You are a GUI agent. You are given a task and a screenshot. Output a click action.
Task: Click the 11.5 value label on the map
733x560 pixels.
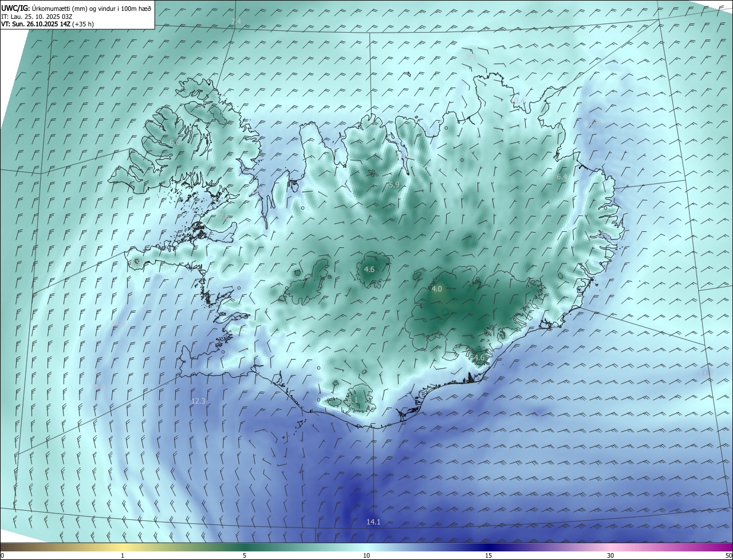click(x=592, y=123)
